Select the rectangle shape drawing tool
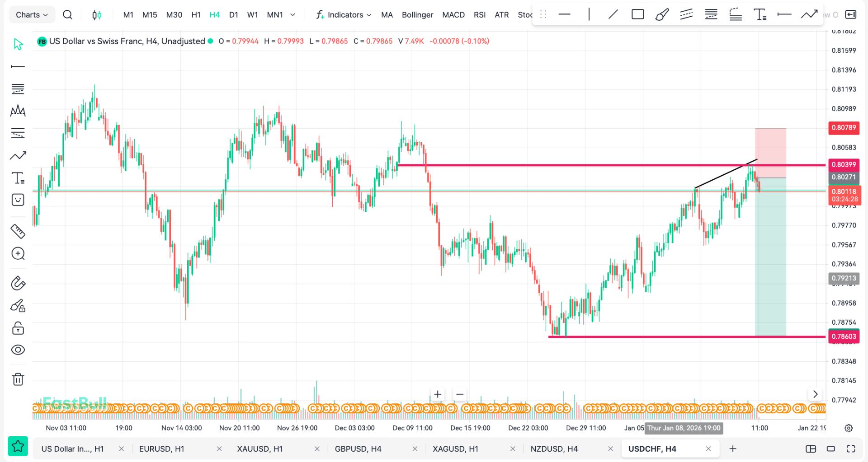This screenshot has width=868, height=462. point(637,14)
